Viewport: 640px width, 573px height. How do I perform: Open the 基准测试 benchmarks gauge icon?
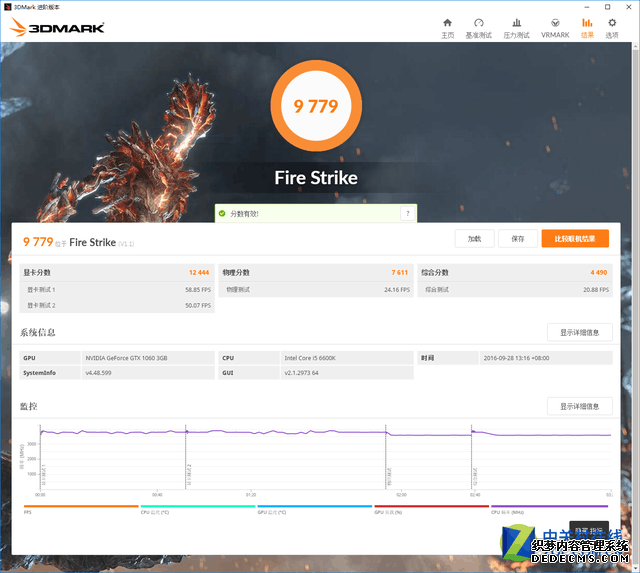tap(479, 23)
